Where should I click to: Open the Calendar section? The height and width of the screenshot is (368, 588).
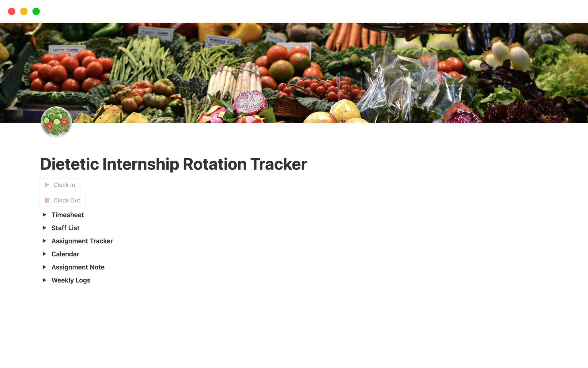click(65, 254)
